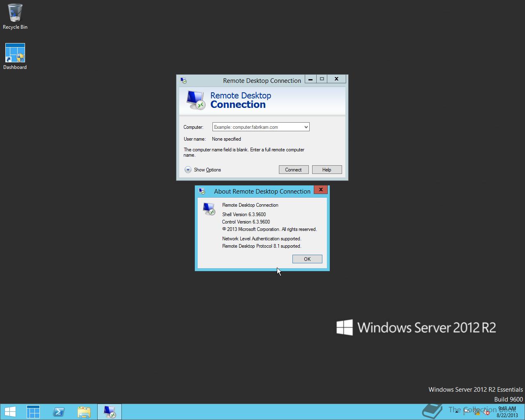Click the muted volume tray icon
The height and width of the screenshot is (420, 525).
pos(486,412)
